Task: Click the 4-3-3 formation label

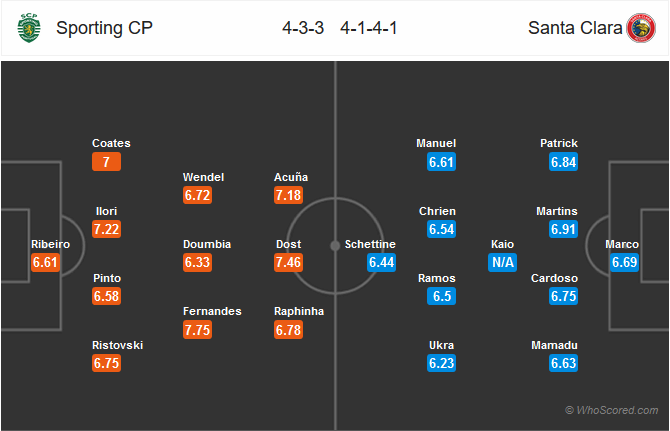Action: coord(303,28)
